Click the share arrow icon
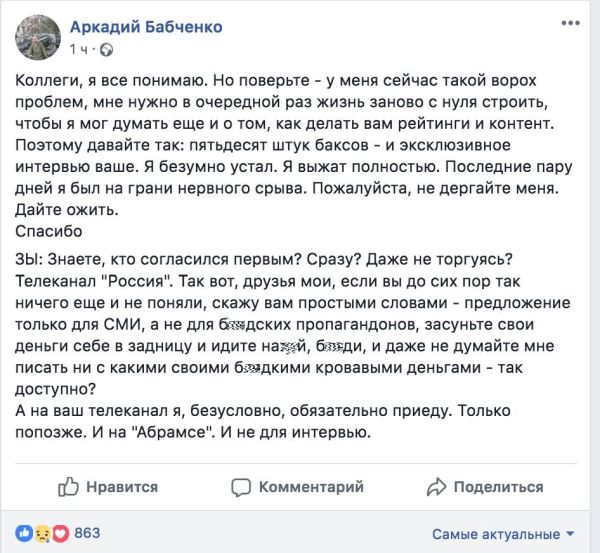 pos(435,487)
